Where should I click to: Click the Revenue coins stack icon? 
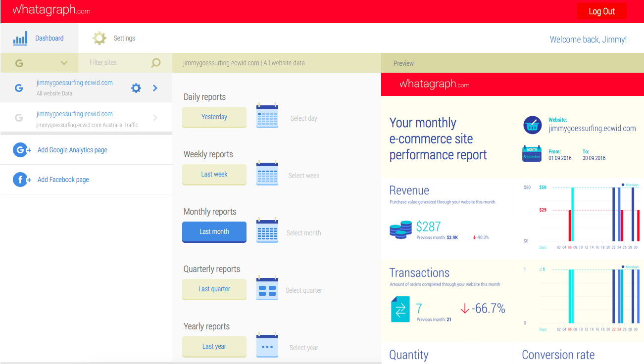[400, 230]
